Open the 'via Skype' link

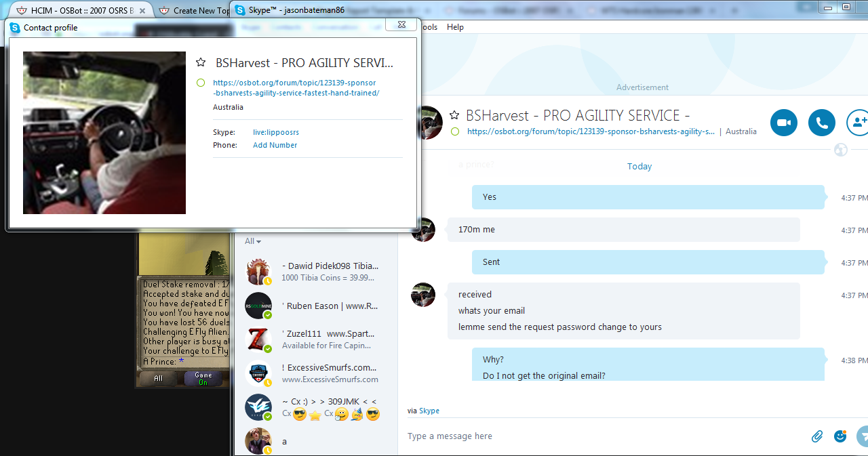coord(429,411)
